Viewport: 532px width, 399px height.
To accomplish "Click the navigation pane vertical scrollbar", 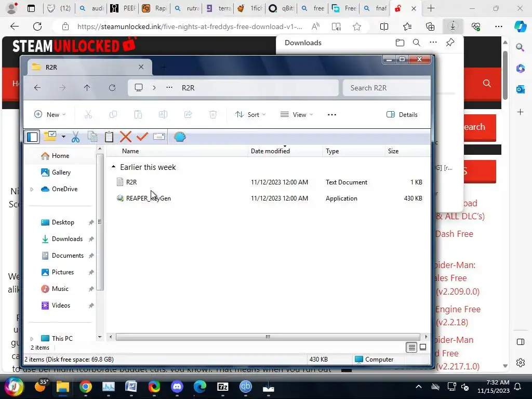I will (100, 222).
